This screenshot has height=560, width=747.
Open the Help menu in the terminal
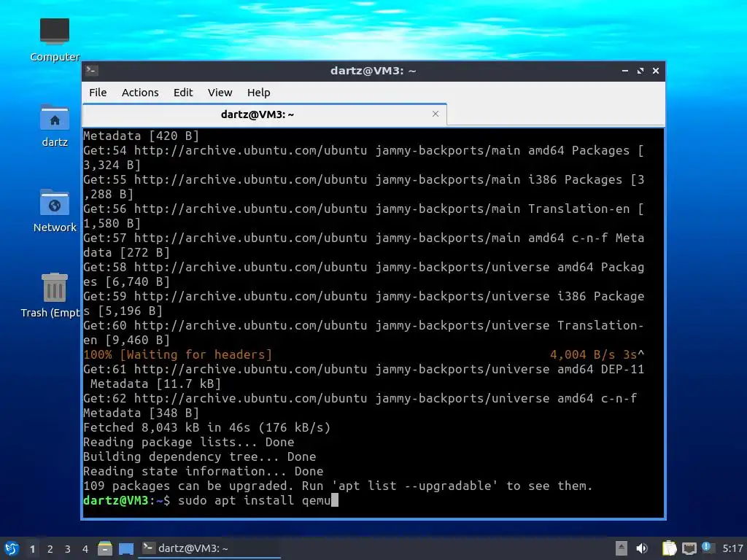click(x=259, y=93)
